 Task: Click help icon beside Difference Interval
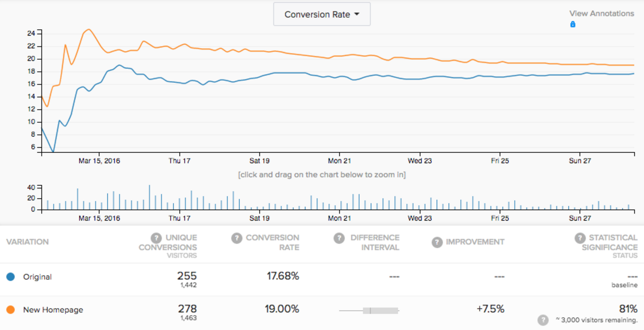click(x=339, y=238)
